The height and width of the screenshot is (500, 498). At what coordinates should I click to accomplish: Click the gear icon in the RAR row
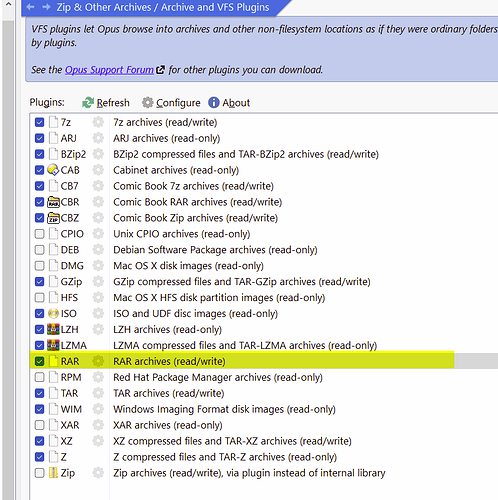(x=98, y=361)
